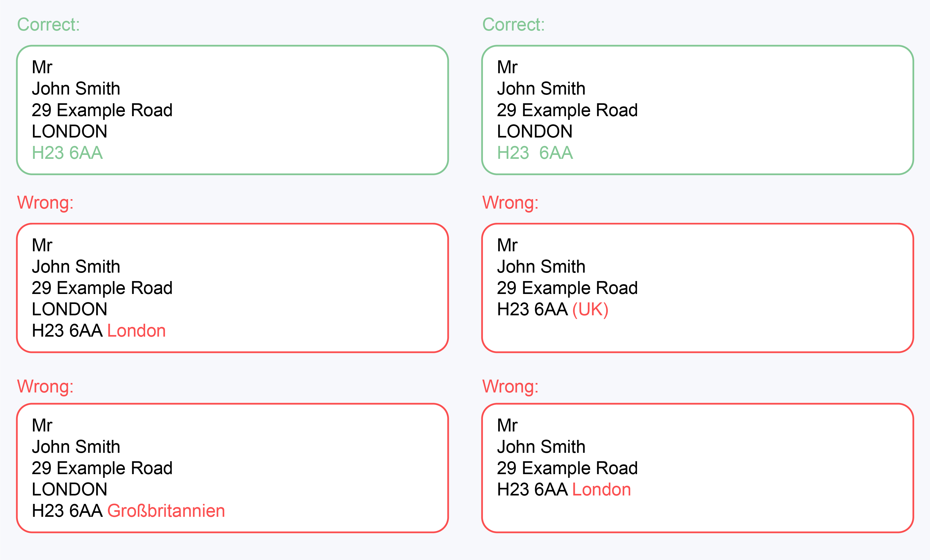Click 'John Smith' in the bottom-right wrong box
Screen dimensions: 930x560
click(x=541, y=447)
